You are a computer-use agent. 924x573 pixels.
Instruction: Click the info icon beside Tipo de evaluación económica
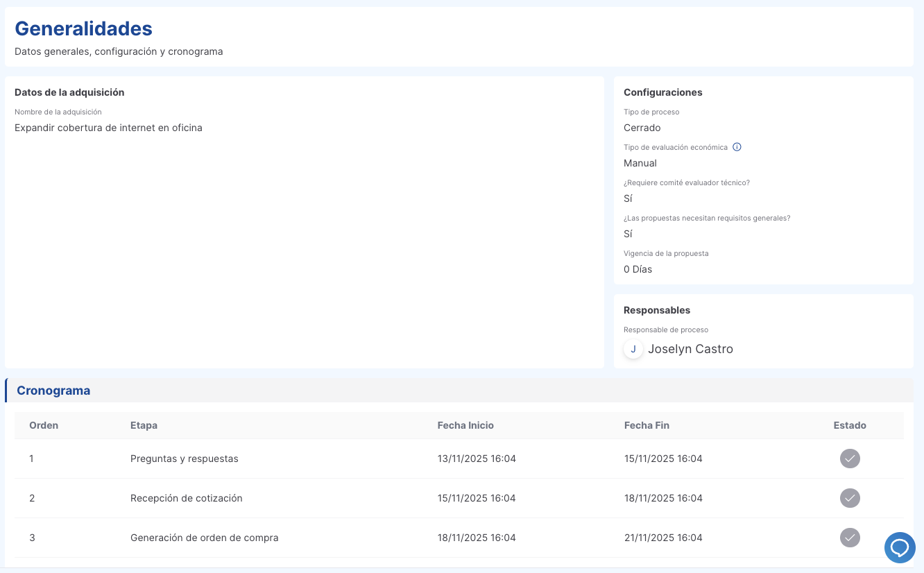737,147
